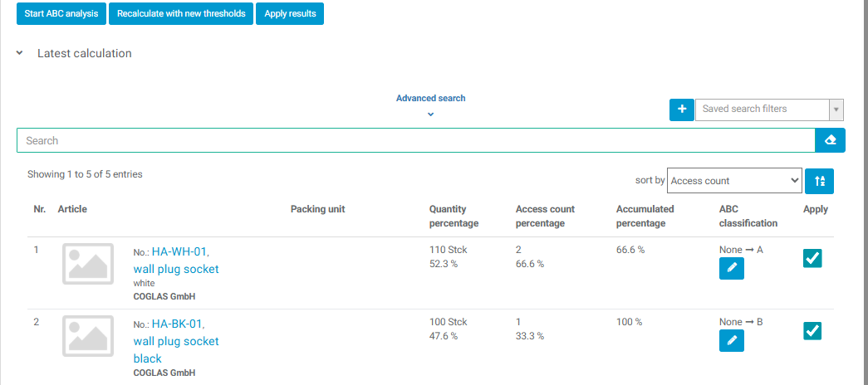Toggle sort direction icon button

pyautogui.click(x=819, y=181)
